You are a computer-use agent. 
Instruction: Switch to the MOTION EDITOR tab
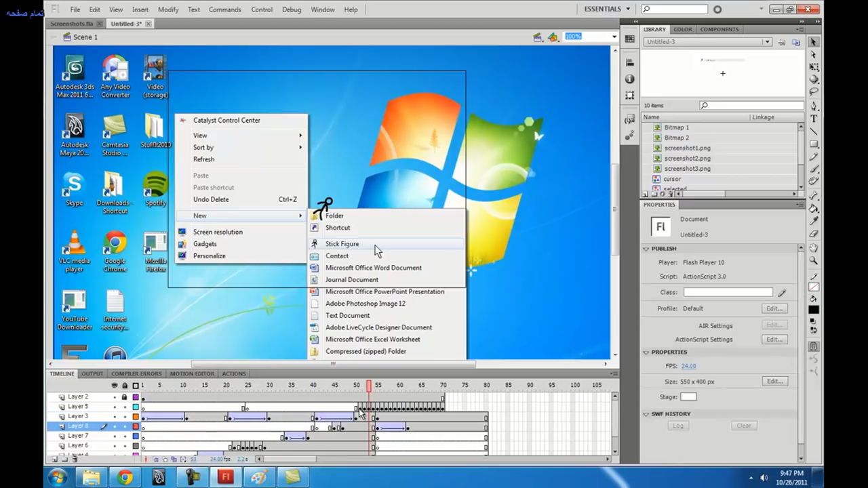pos(192,373)
